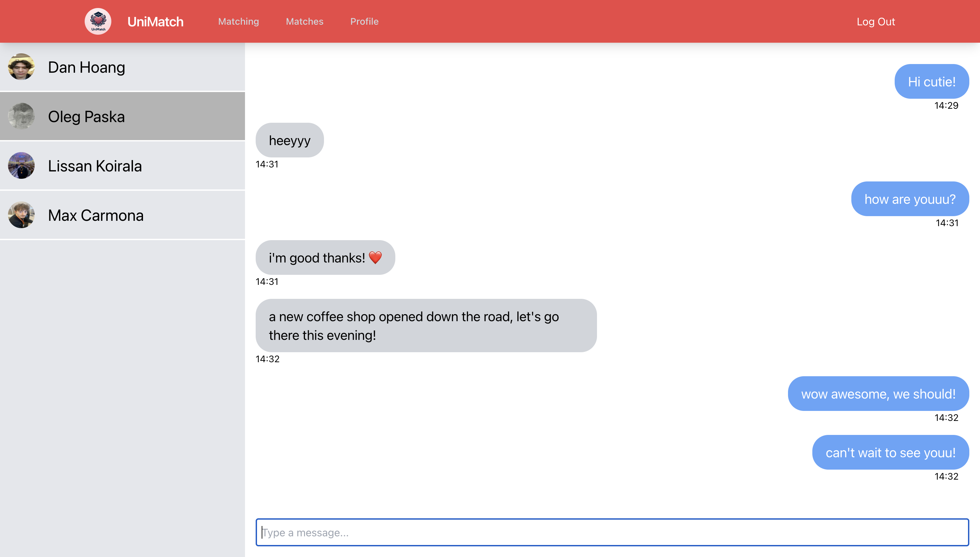980x557 pixels.
Task: Click the UniMatch brand title
Action: pos(155,22)
